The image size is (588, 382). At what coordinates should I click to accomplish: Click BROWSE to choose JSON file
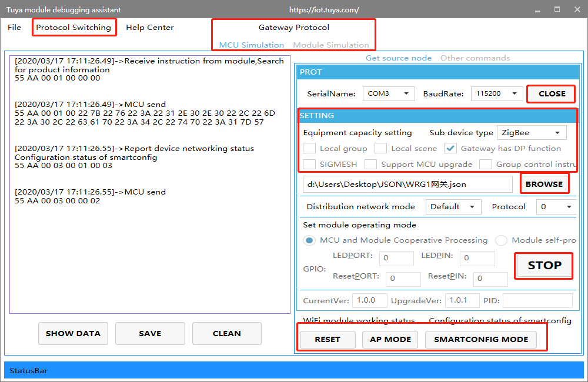click(x=544, y=184)
